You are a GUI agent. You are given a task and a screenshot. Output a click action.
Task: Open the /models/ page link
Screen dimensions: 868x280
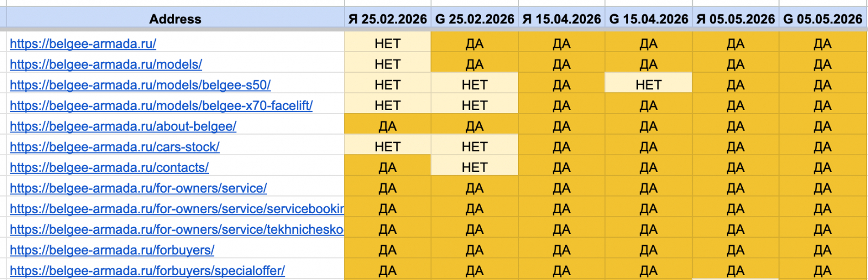tap(106, 64)
